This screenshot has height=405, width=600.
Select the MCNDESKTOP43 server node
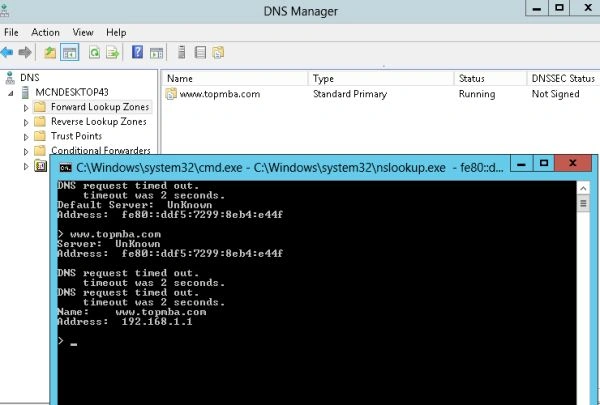pos(72,92)
